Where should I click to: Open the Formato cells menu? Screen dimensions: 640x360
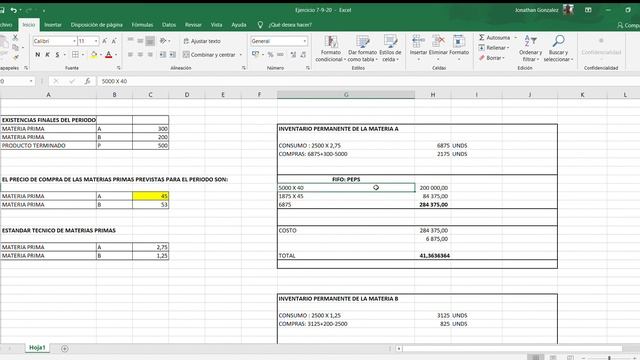click(459, 49)
